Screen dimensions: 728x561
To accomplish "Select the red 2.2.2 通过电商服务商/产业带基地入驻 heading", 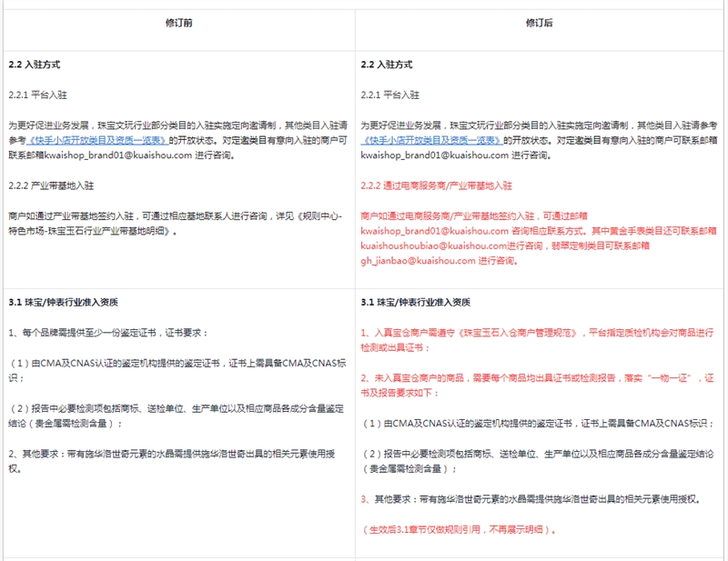I will coord(437,185).
